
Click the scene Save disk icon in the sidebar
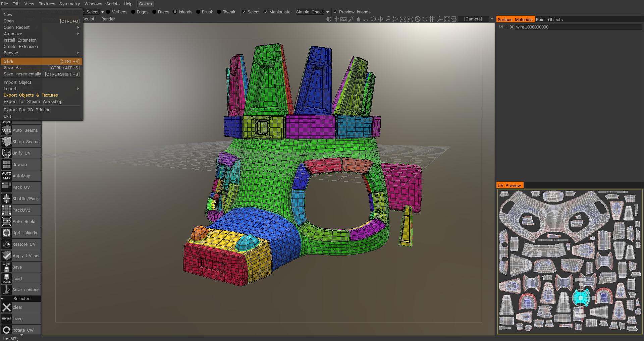tap(6, 267)
